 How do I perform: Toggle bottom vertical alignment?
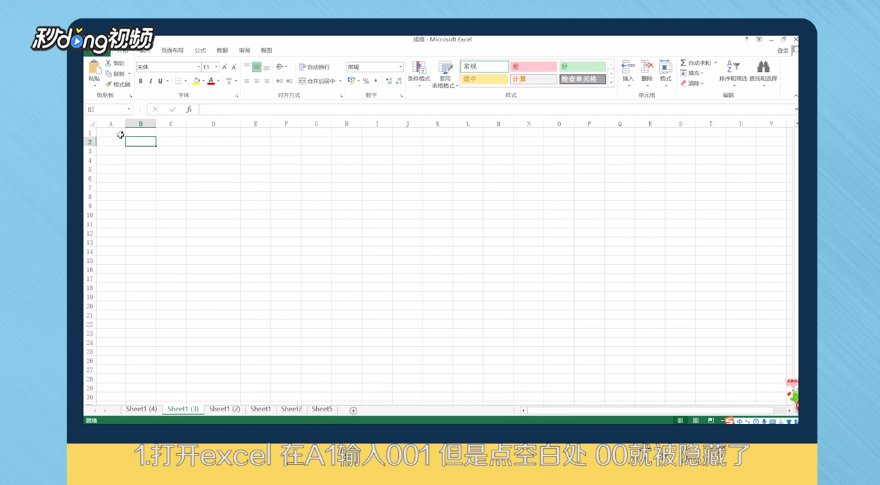(267, 67)
